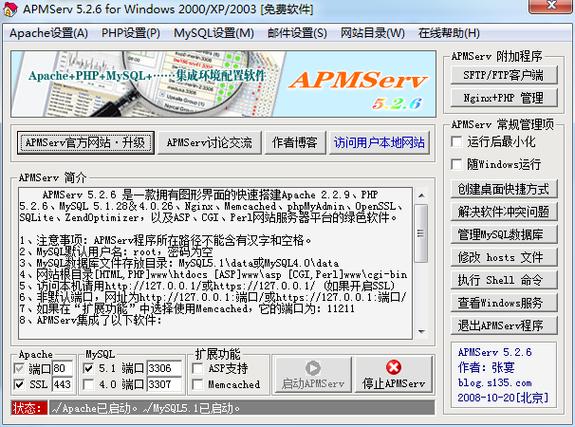Click the 停止APMServ button label

pyautogui.click(x=393, y=384)
